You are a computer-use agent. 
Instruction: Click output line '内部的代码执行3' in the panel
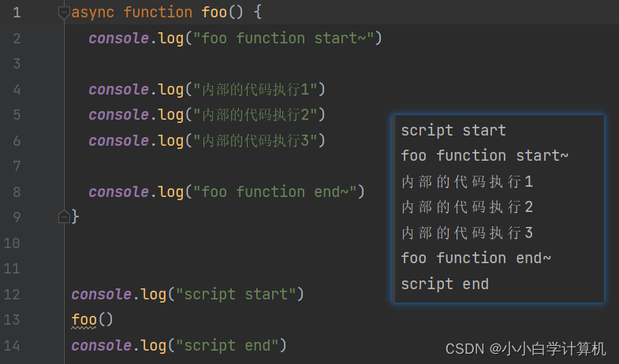click(467, 233)
